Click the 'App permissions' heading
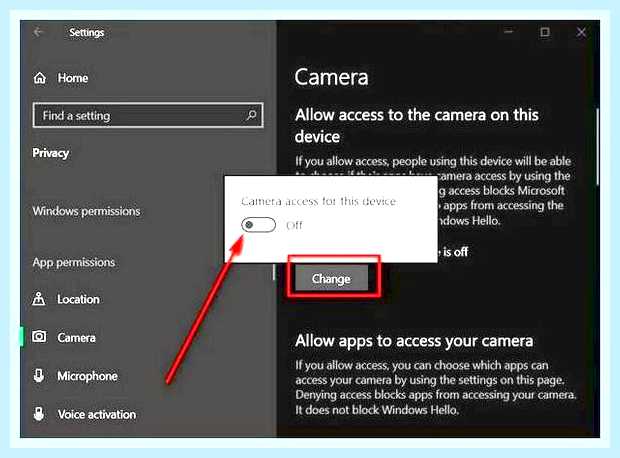The height and width of the screenshot is (458, 620). click(x=74, y=262)
